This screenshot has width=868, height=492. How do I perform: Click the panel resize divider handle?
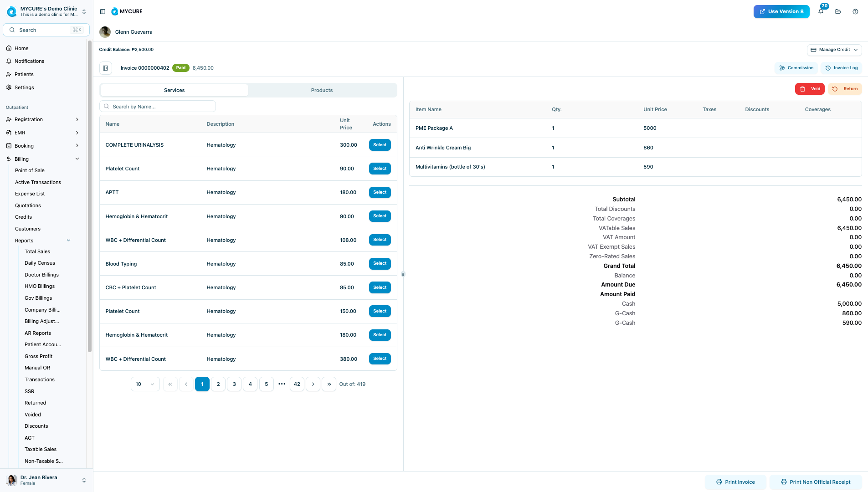(403, 274)
